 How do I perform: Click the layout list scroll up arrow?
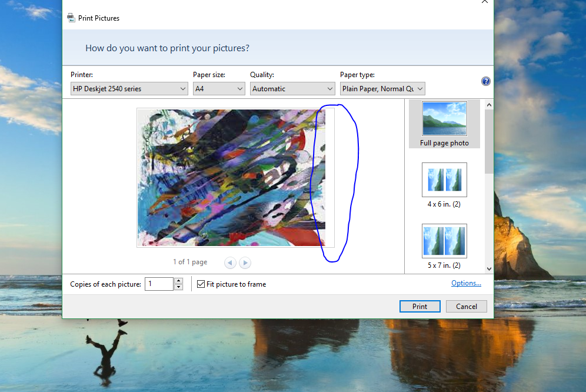click(x=489, y=105)
